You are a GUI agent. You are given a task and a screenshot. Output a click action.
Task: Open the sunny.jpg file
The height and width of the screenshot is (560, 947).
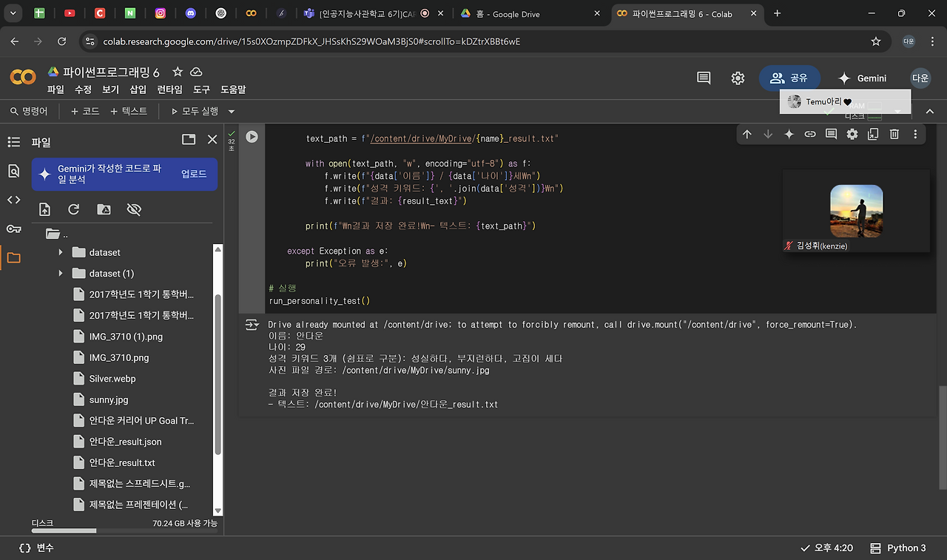(109, 399)
